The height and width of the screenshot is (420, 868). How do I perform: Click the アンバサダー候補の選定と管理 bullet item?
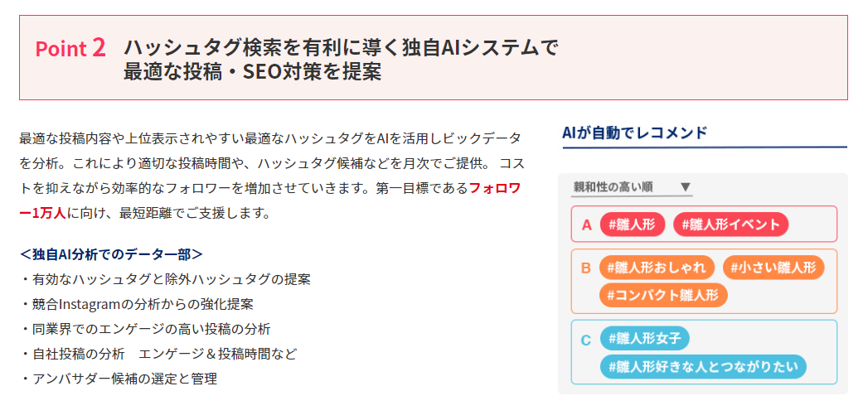coord(123,379)
